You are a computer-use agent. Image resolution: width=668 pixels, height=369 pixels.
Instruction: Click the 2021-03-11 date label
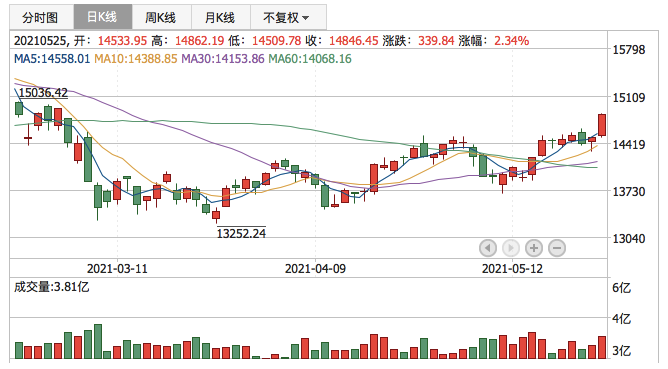(117, 268)
